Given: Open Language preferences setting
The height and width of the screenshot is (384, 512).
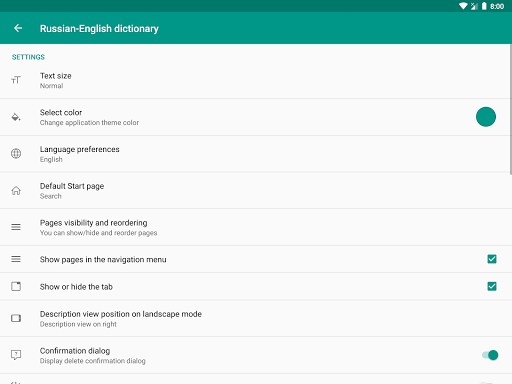Looking at the screenshot, I should pyautogui.click(x=256, y=154).
